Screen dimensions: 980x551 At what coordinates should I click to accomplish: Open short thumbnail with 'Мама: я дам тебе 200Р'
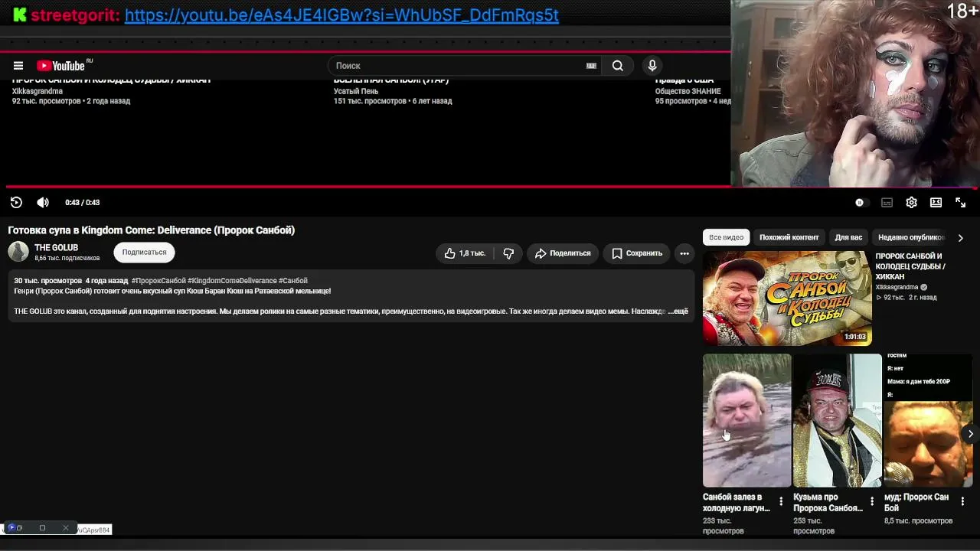928,420
